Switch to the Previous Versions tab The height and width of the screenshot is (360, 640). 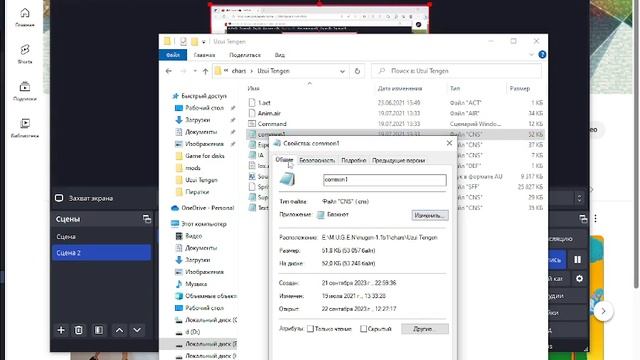click(x=398, y=160)
